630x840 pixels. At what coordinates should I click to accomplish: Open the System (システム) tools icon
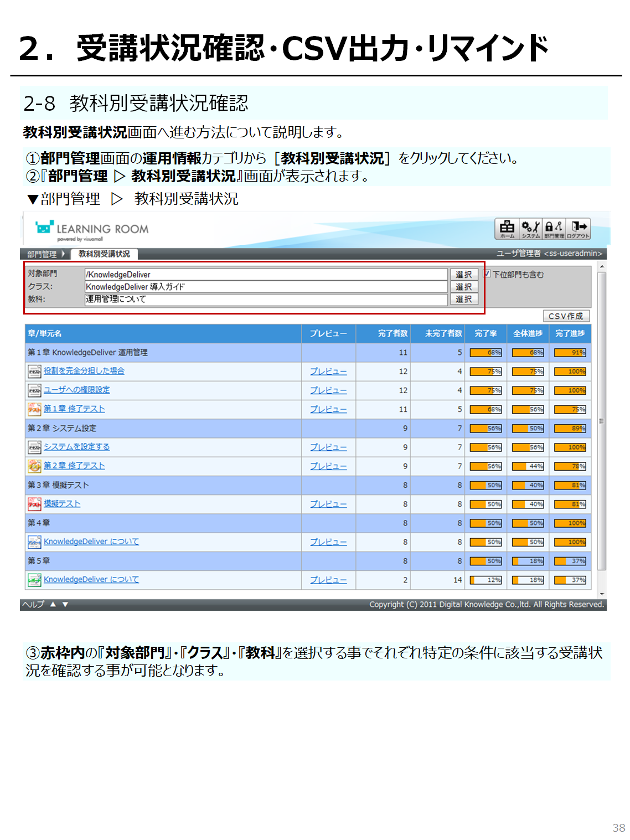(x=530, y=228)
